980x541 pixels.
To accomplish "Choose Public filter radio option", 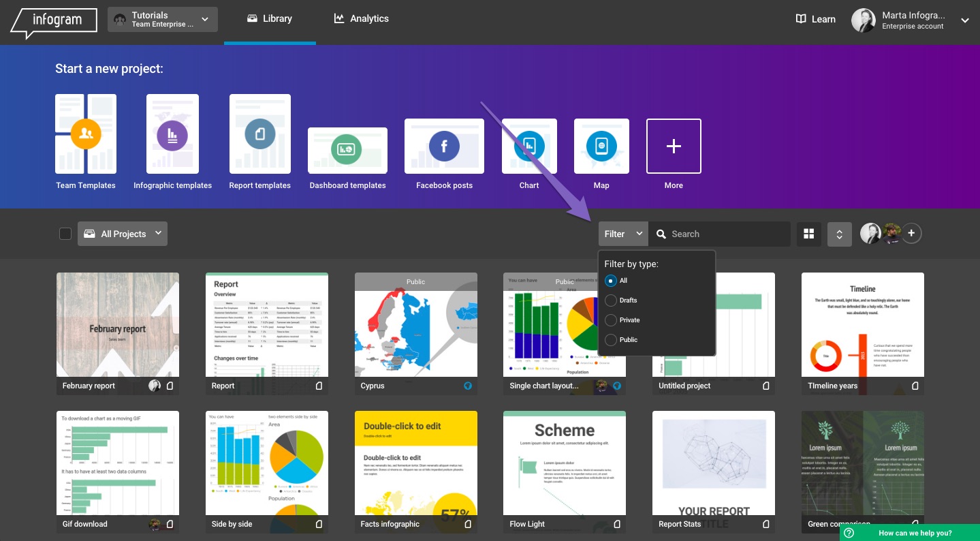I will 611,340.
